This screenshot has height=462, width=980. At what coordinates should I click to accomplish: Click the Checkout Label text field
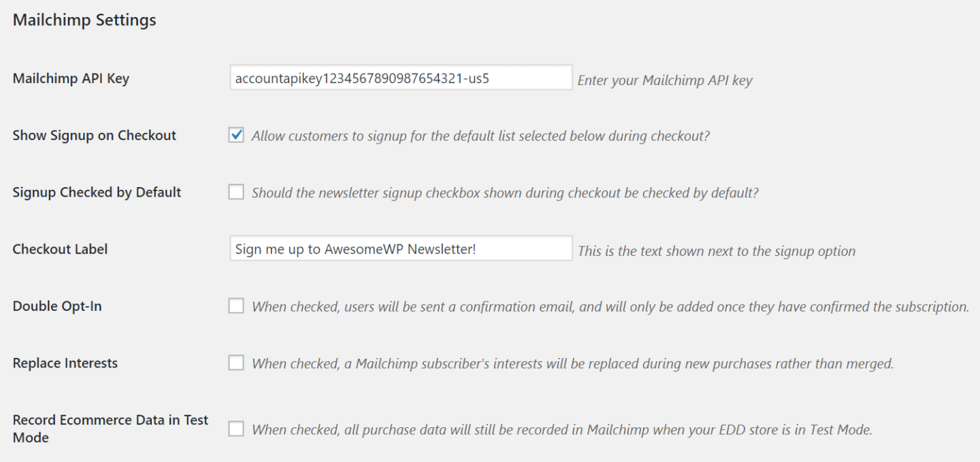pos(400,248)
